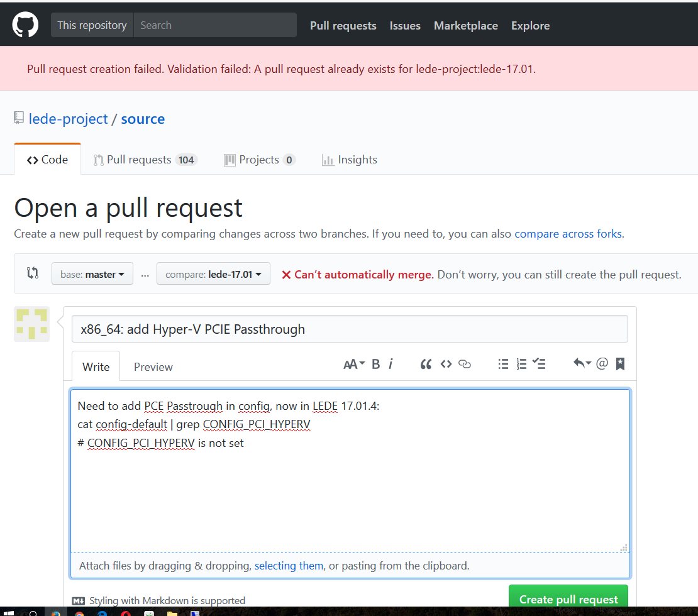
Task: Click the pull request title field
Action: click(350, 329)
